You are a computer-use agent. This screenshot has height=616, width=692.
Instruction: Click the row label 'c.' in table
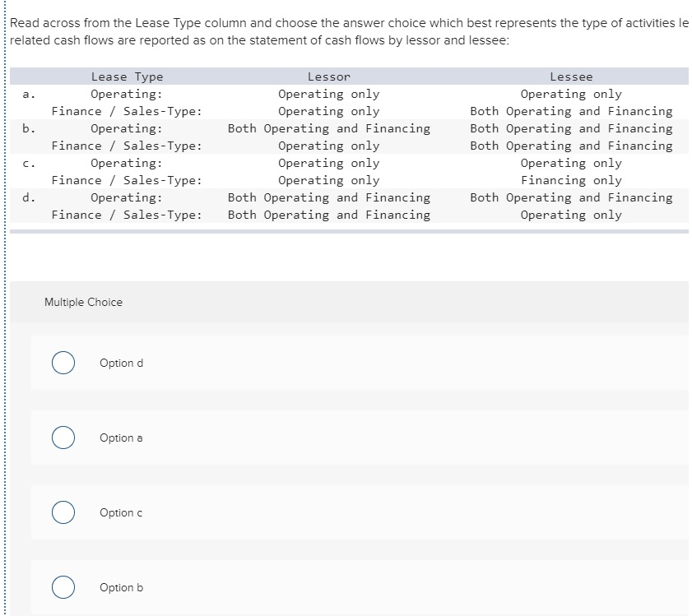coord(29,164)
